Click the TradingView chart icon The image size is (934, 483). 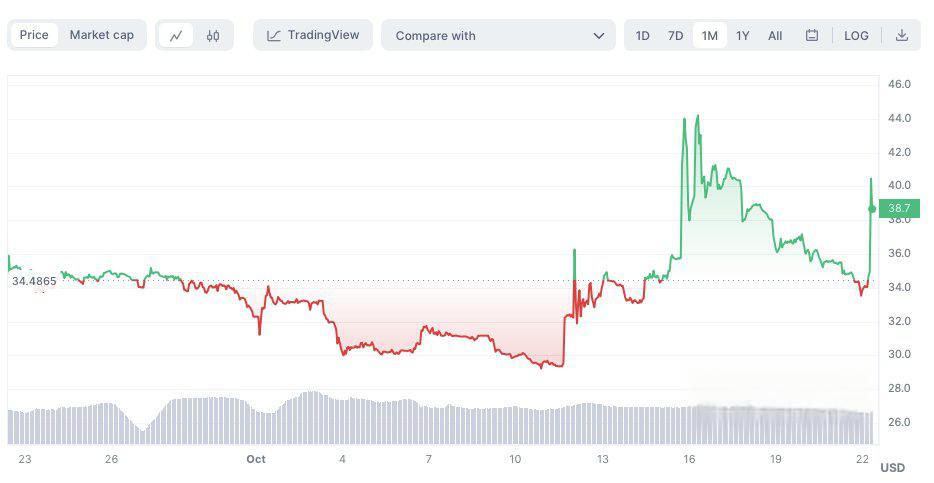click(274, 36)
